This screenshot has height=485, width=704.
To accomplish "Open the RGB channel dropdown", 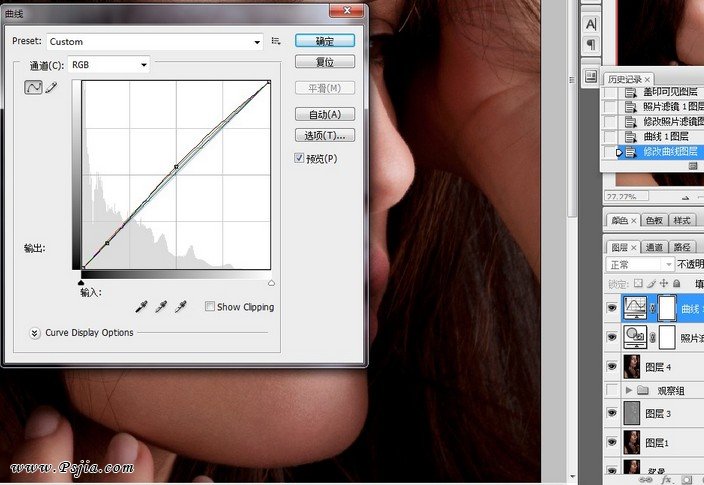I will (x=103, y=65).
